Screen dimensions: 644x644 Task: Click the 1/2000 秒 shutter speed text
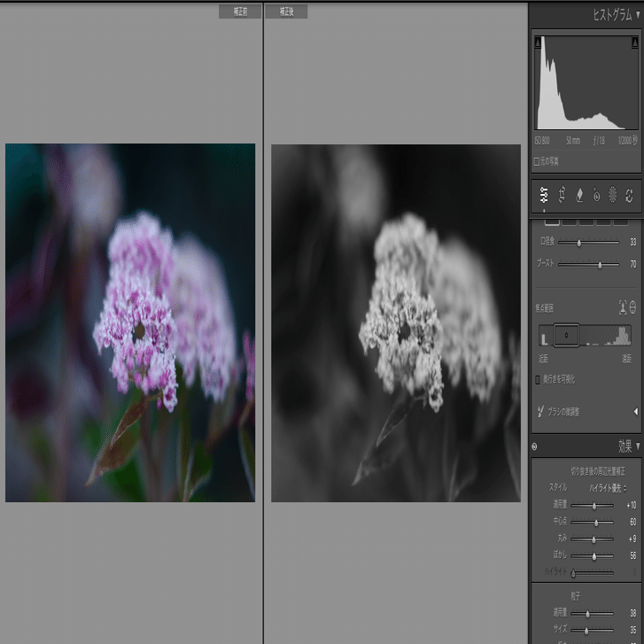tap(627, 141)
